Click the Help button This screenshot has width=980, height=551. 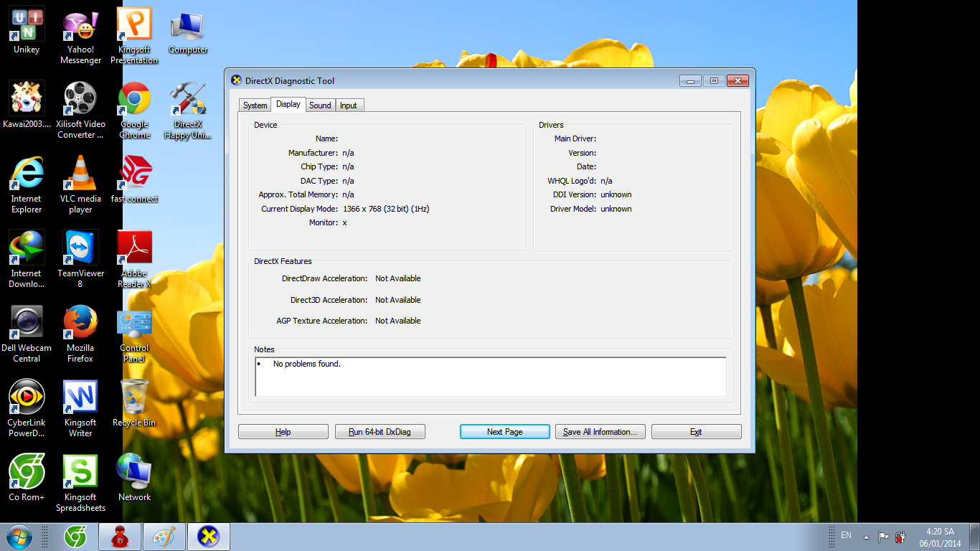tap(283, 432)
